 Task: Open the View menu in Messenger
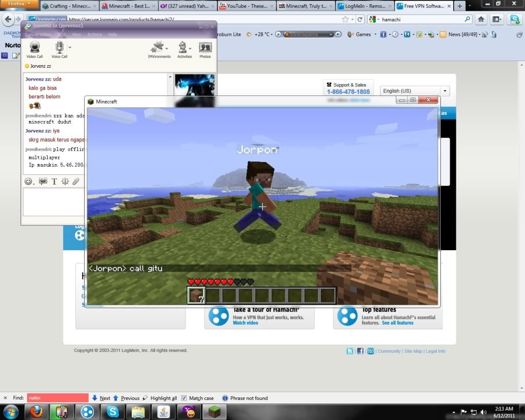tap(76, 34)
